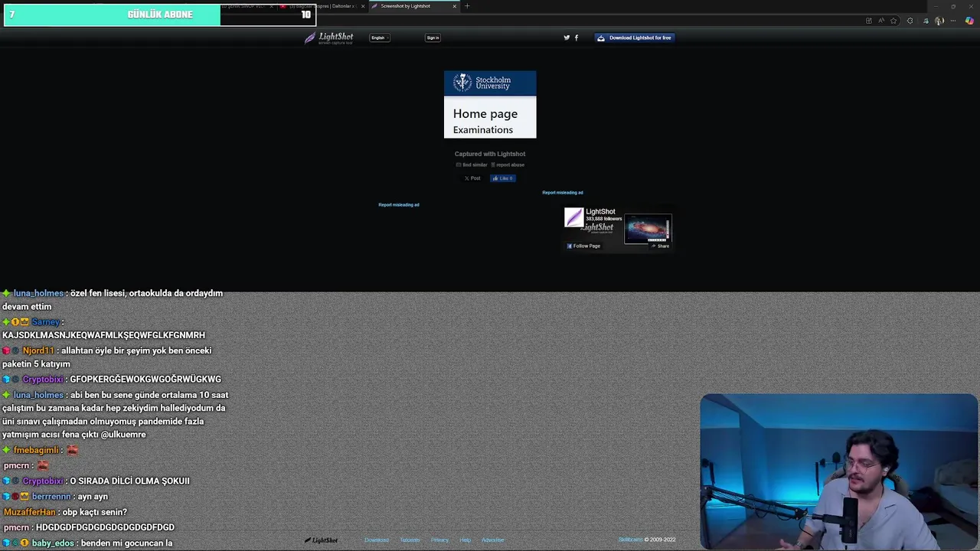Click the Copilot icon in browser toolbar
The width and height of the screenshot is (980, 551).
point(969,21)
